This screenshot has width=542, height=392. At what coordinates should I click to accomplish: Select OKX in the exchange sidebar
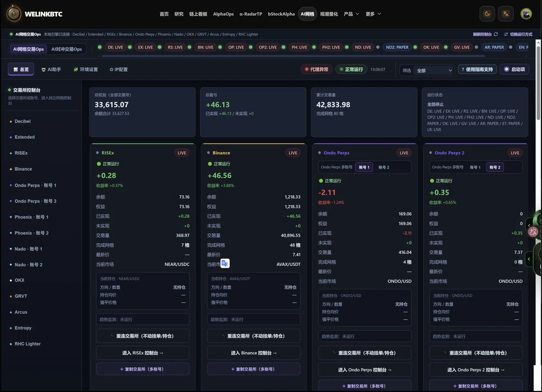[19, 281]
